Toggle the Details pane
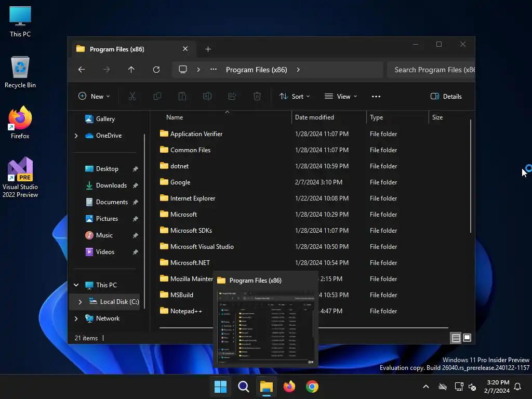The image size is (532, 399). (x=446, y=96)
